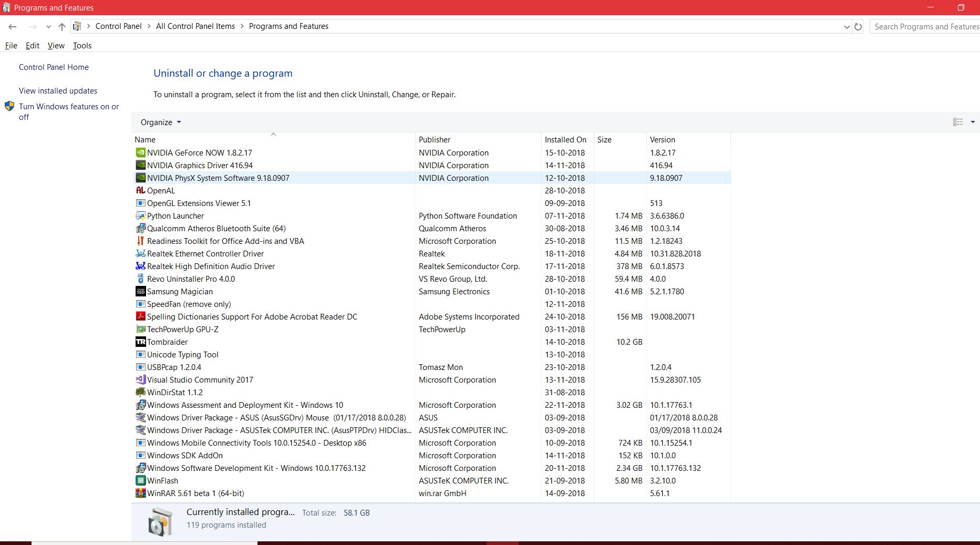Open the view options dropdown arrow
This screenshot has width=980, height=545.
[973, 122]
